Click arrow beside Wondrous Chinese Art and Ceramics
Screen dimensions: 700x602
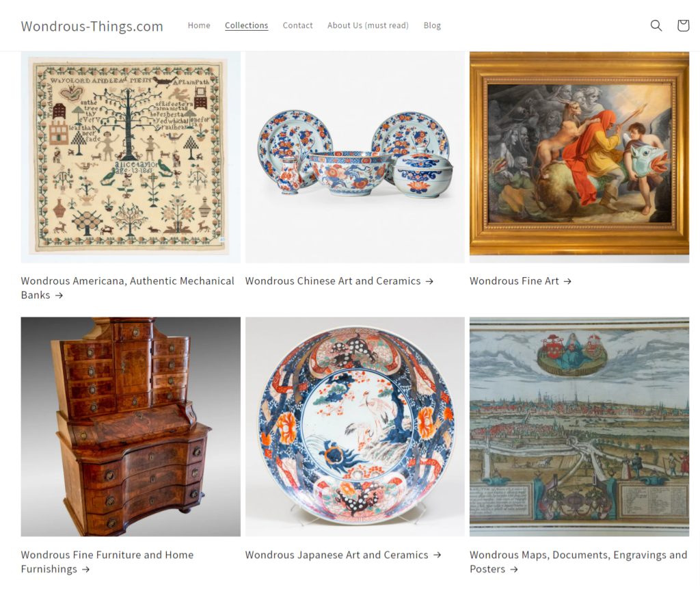[429, 281]
